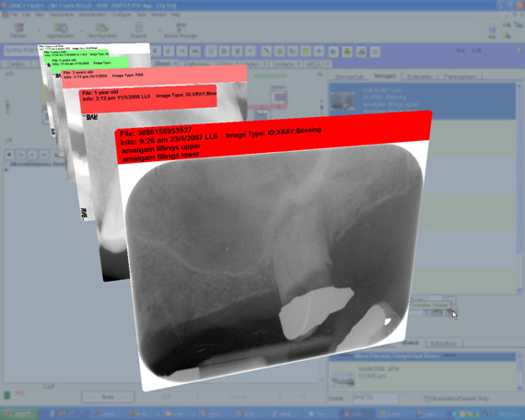This screenshot has height=420, width=525.
Task: Click the red icon ending the purple toolbar
Action: coord(375,52)
